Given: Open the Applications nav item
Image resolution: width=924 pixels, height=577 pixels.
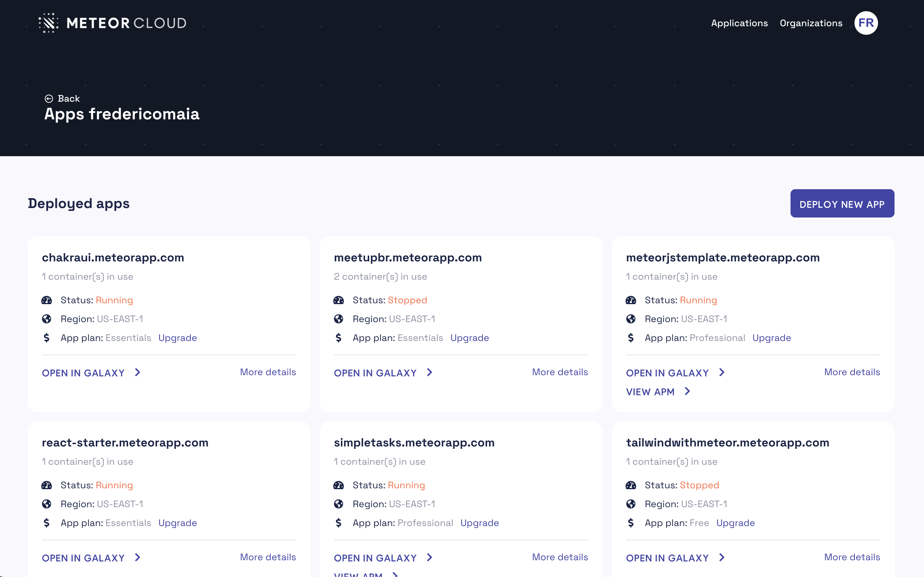Looking at the screenshot, I should point(739,23).
